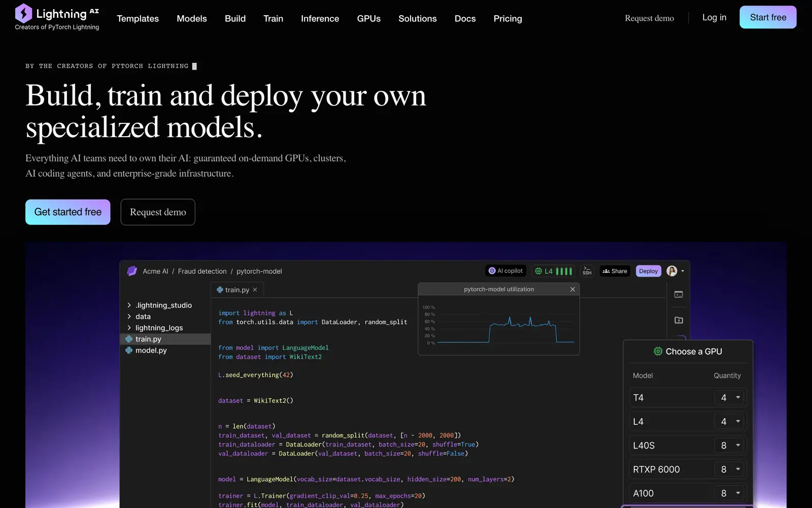812x508 pixels.
Task: Expand the .lightning_studio folder
Action: tap(129, 305)
